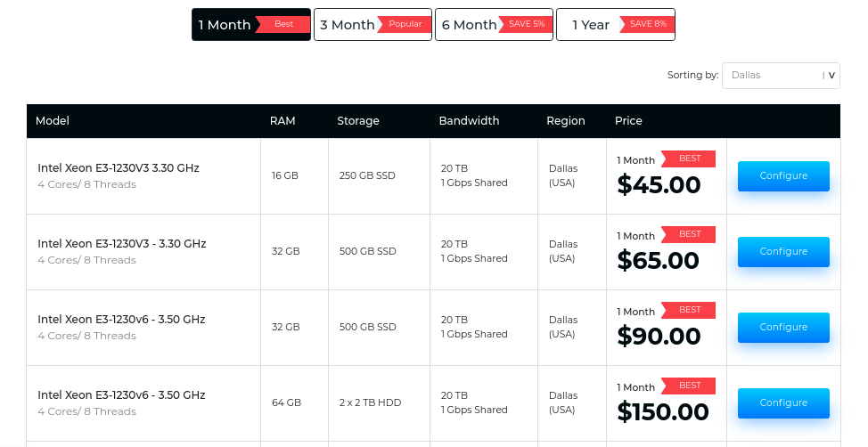Click the Bandwidth column header

(469, 120)
